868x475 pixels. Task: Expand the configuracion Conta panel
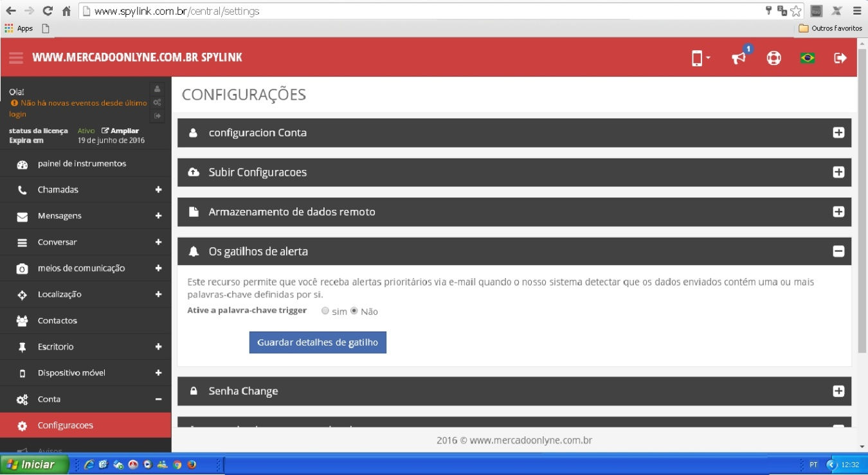coord(838,133)
